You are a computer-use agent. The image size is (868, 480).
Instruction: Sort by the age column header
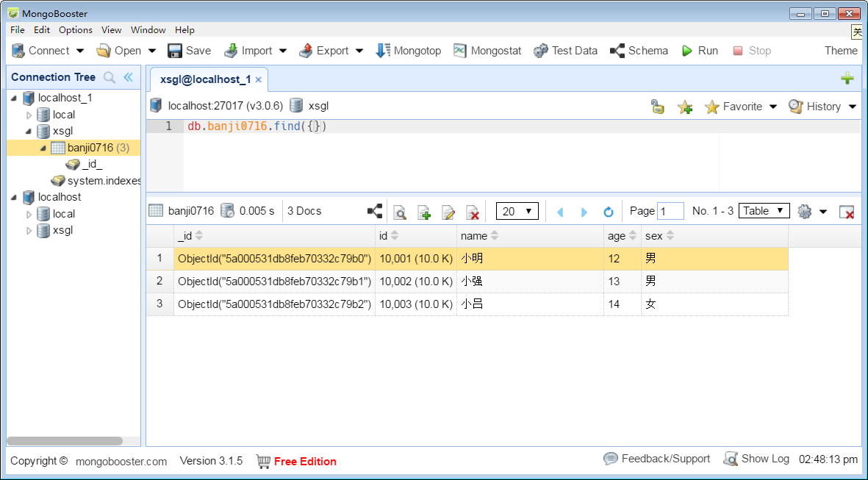tap(623, 236)
